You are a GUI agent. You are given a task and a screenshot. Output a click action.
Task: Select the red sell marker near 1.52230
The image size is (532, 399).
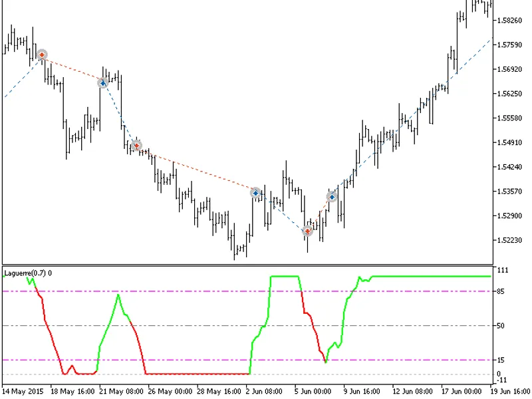coord(307,231)
